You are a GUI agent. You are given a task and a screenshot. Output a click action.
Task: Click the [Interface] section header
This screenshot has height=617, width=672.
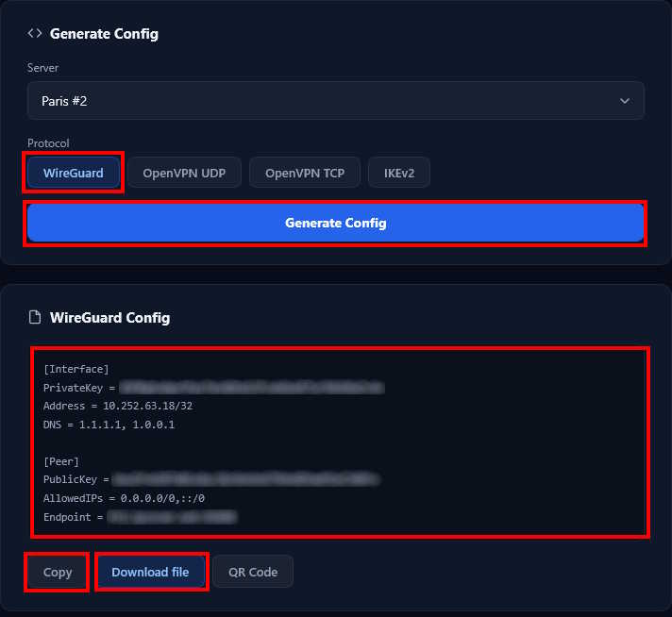click(x=76, y=369)
